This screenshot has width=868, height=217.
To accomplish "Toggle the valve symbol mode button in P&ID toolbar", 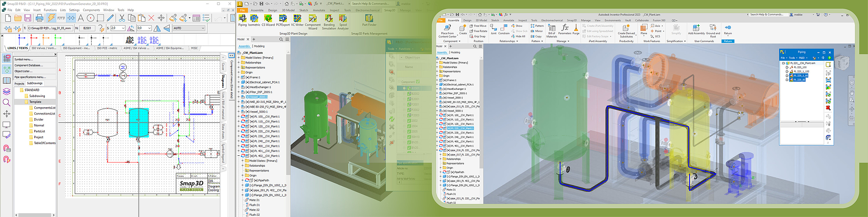I will click(x=71, y=18).
